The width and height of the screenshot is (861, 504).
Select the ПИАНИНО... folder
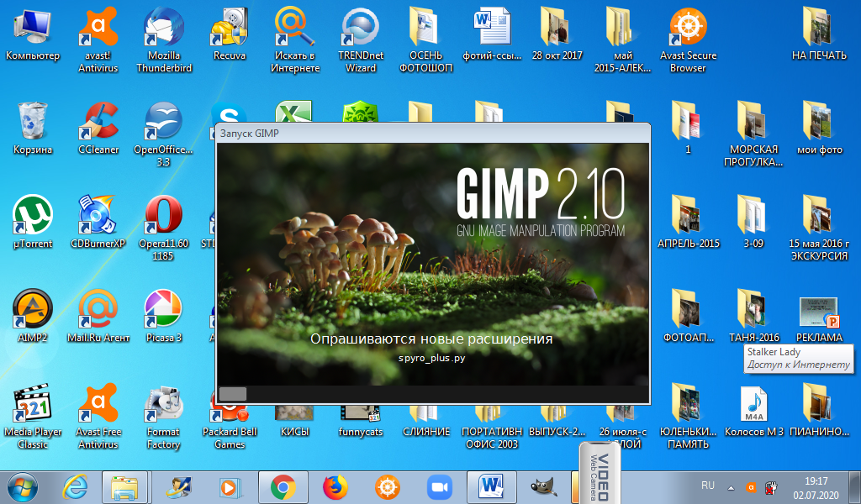tap(819, 411)
